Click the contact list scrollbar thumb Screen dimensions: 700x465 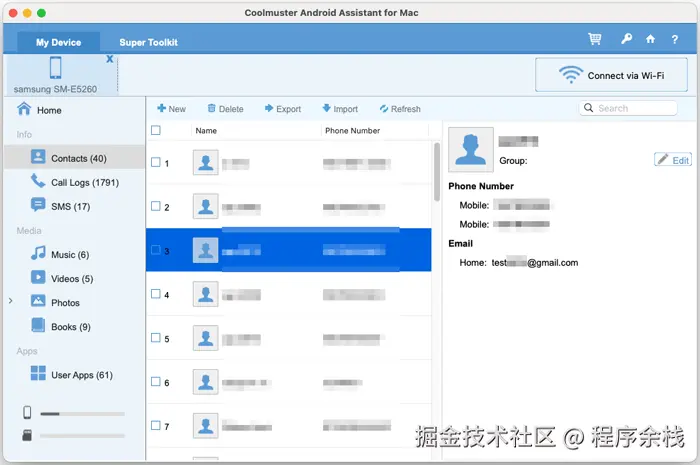point(437,172)
